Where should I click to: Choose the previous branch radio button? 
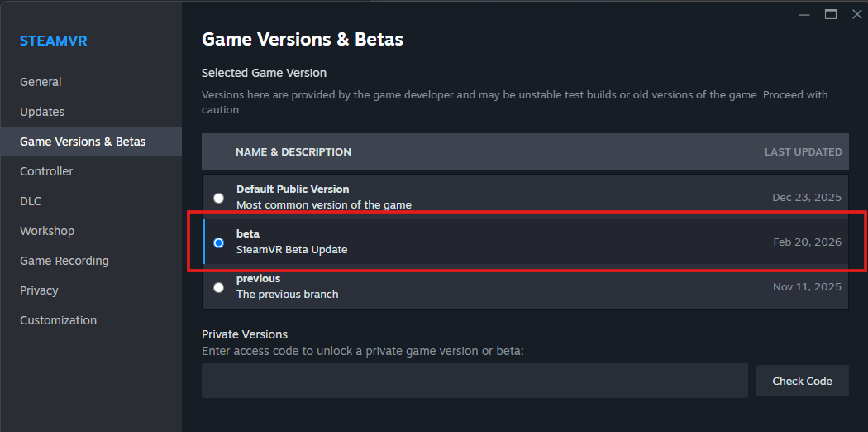pos(218,287)
